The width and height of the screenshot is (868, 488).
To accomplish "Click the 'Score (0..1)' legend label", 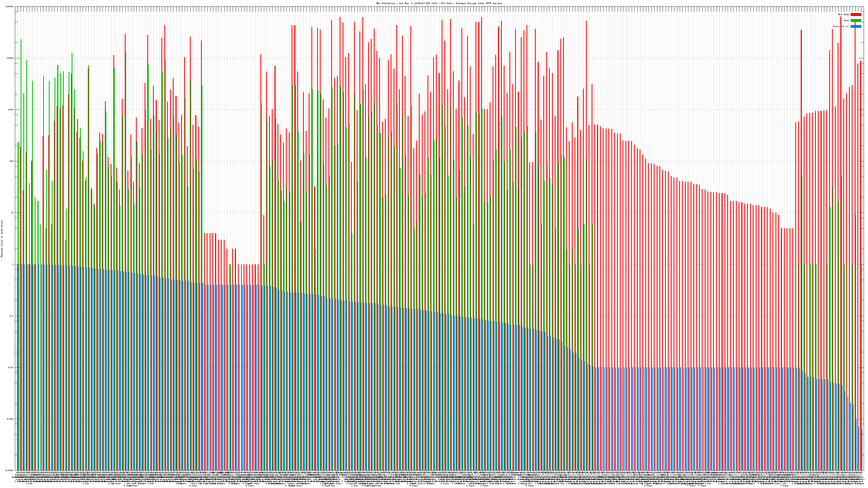I will tap(841, 26).
